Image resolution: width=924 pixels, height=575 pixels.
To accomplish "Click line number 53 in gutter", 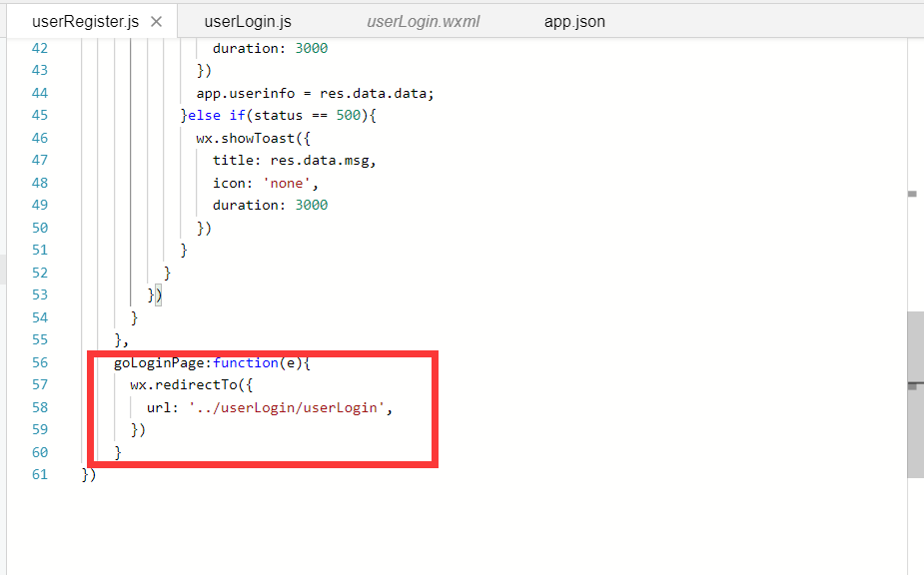I will pyautogui.click(x=40, y=294).
